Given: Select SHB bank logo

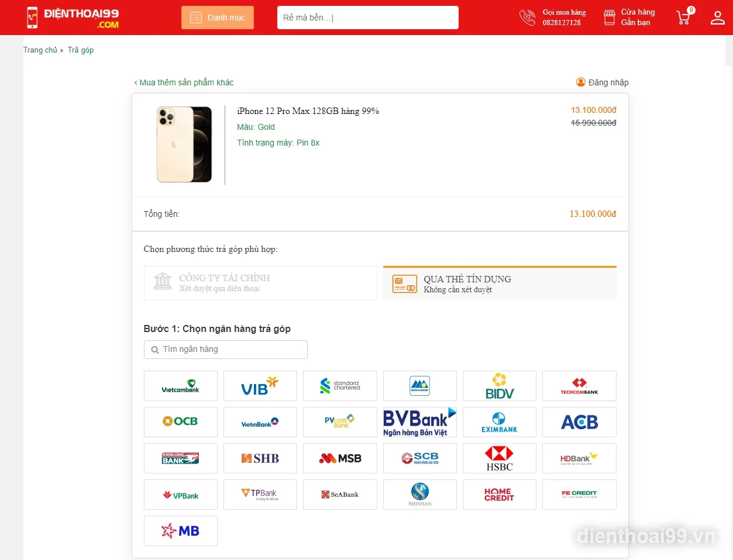Looking at the screenshot, I should pos(260,458).
